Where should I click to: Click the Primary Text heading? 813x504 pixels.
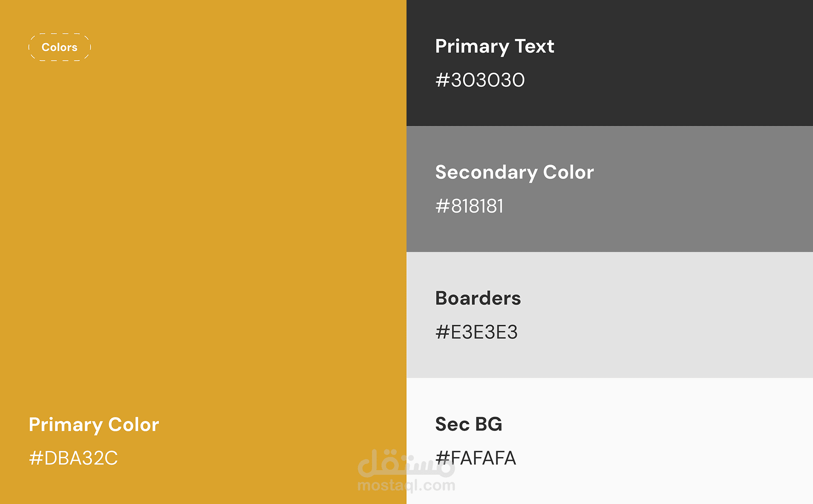pos(494,46)
